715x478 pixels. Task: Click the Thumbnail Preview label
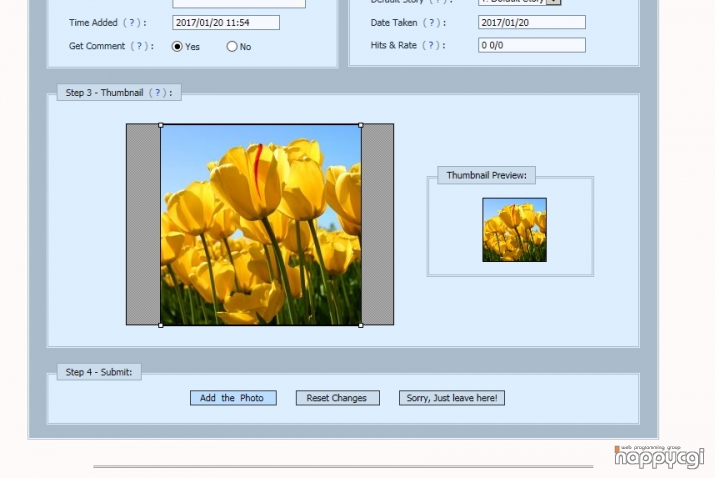coord(487,175)
